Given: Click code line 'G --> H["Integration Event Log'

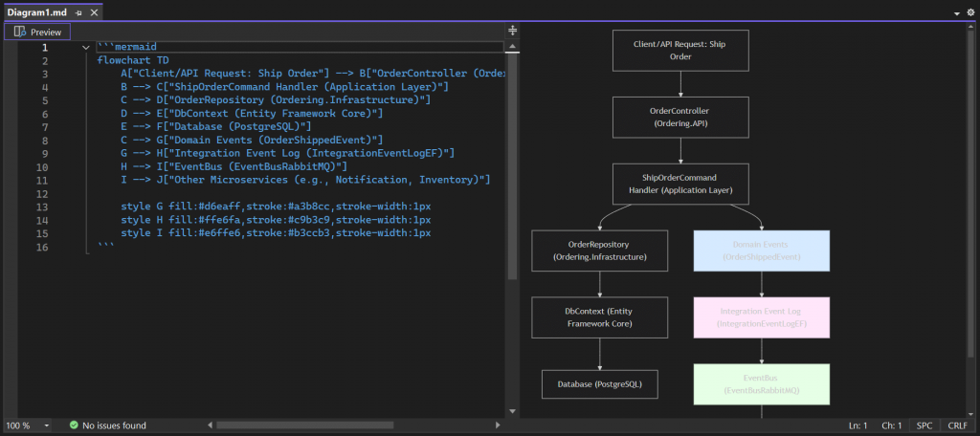Looking at the screenshot, I should click(x=287, y=153).
